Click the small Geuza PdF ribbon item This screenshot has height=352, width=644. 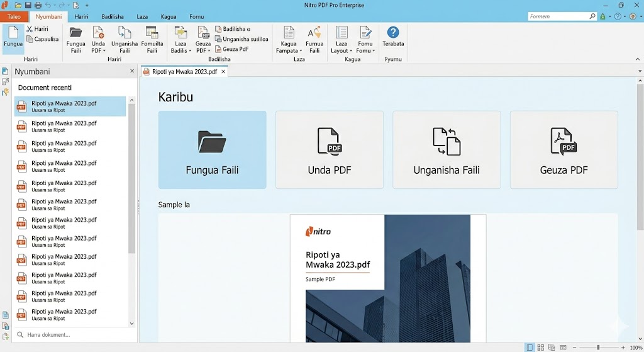coord(231,49)
